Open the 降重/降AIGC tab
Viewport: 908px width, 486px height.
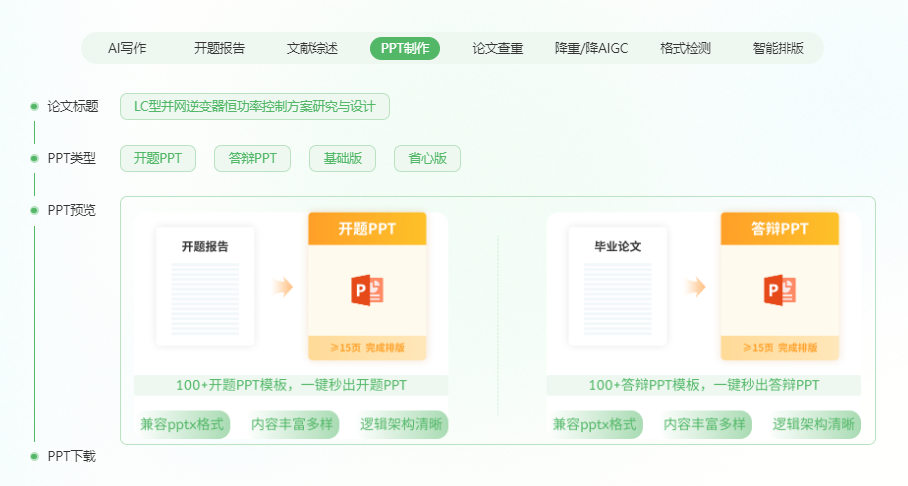coord(591,48)
